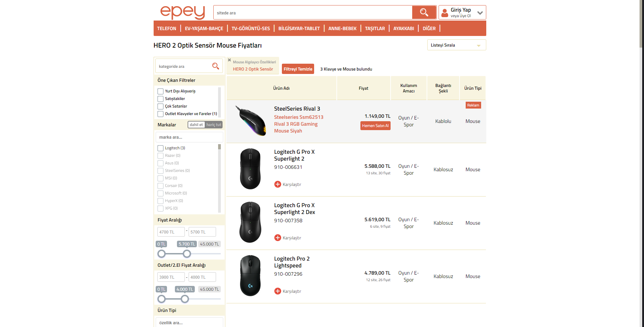Switch brand mode to dahil et
This screenshot has height=327, width=644.
coord(196,125)
